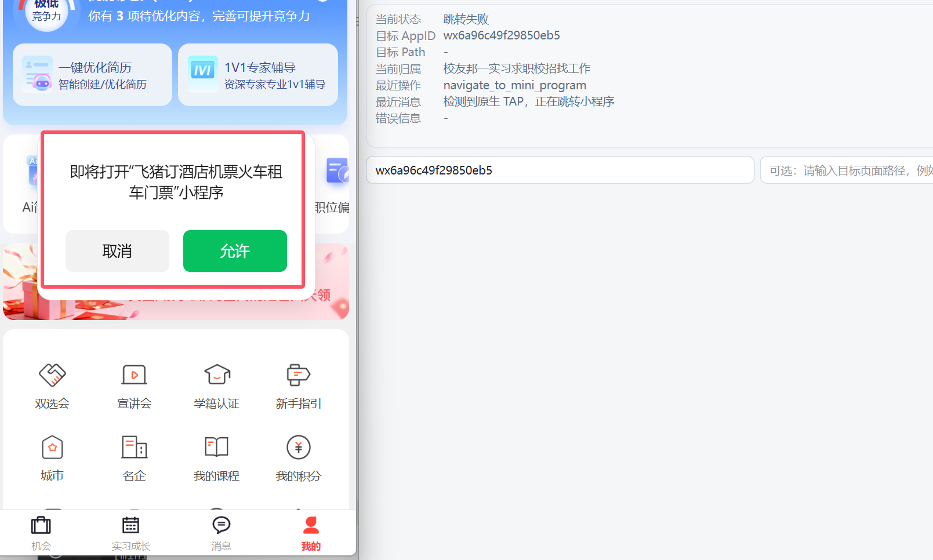
Task: Click status value 跳转失败
Action: pos(466,19)
